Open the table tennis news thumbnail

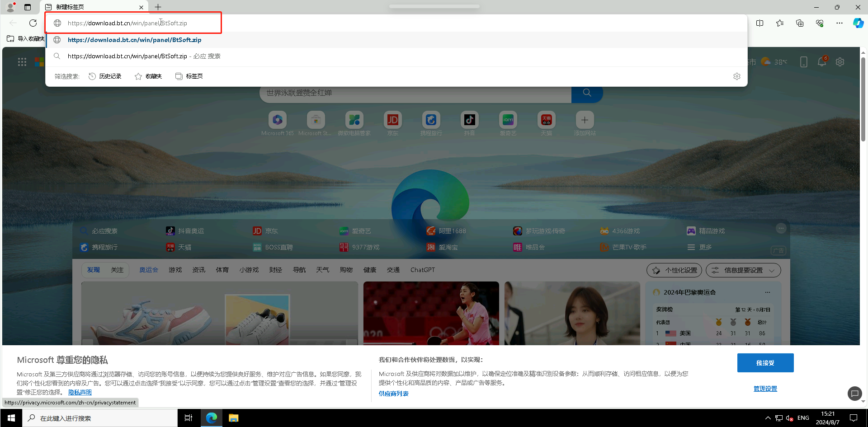431,313
